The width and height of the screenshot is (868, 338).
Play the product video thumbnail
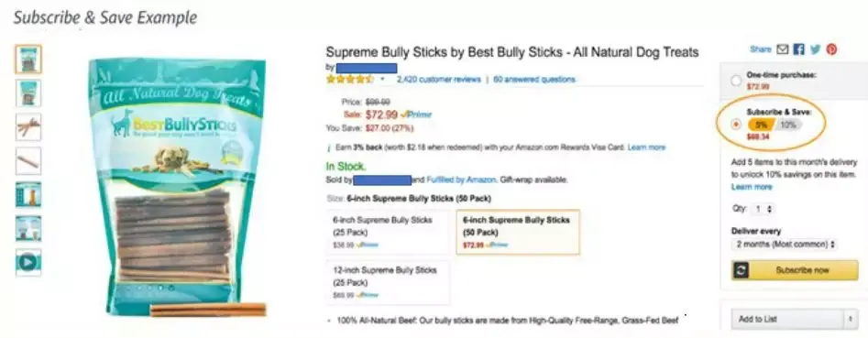tap(28, 262)
